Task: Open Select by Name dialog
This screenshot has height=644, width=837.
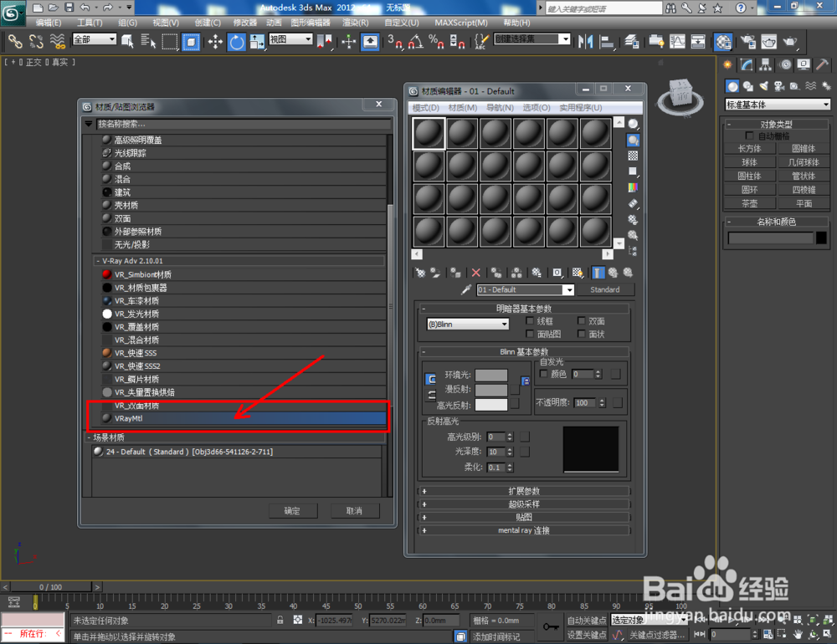Action: click(148, 42)
